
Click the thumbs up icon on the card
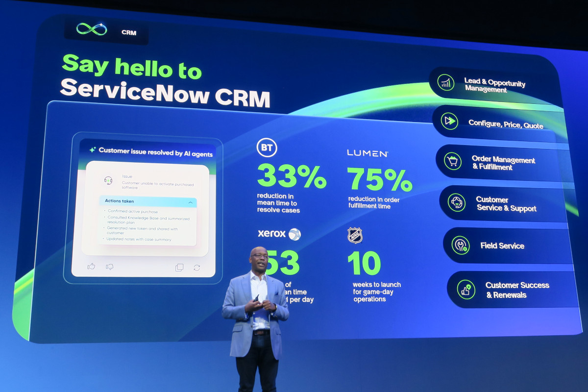point(91,267)
